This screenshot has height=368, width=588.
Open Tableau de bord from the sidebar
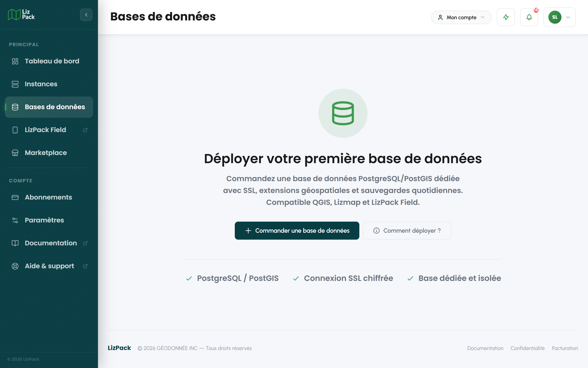[49, 61]
